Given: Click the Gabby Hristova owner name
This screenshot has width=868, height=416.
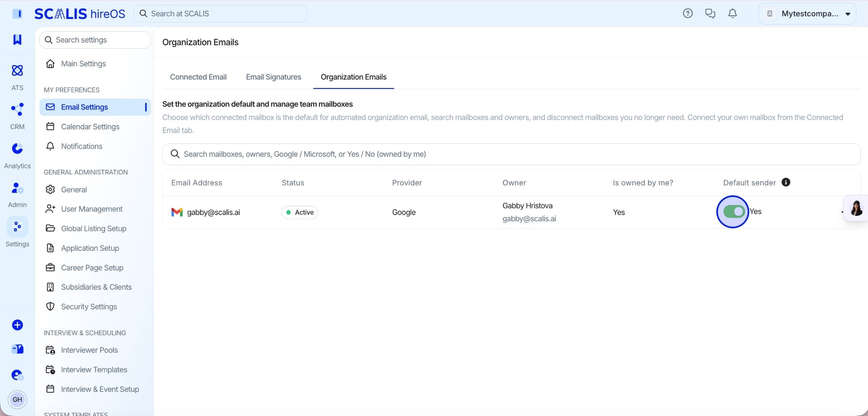Looking at the screenshot, I should 527,206.
